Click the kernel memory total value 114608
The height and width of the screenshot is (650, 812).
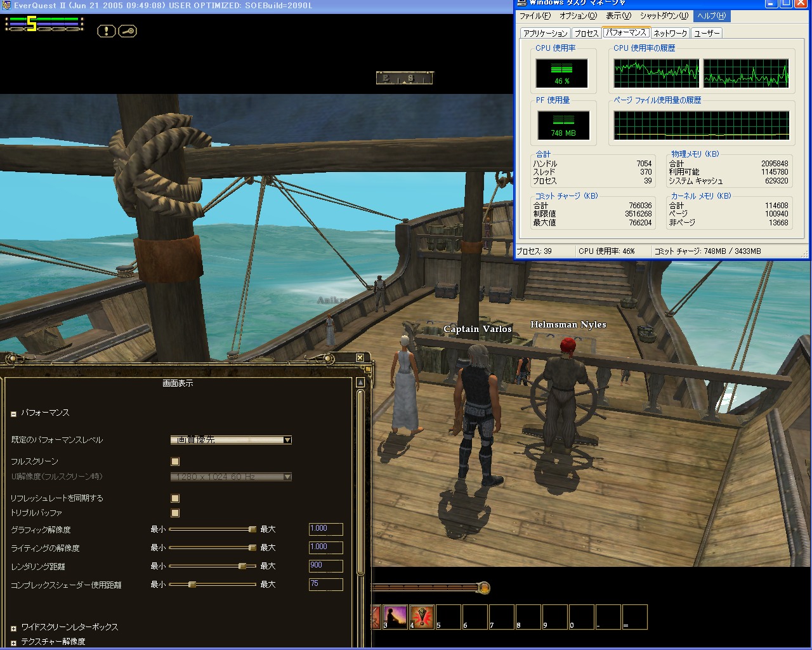[776, 206]
